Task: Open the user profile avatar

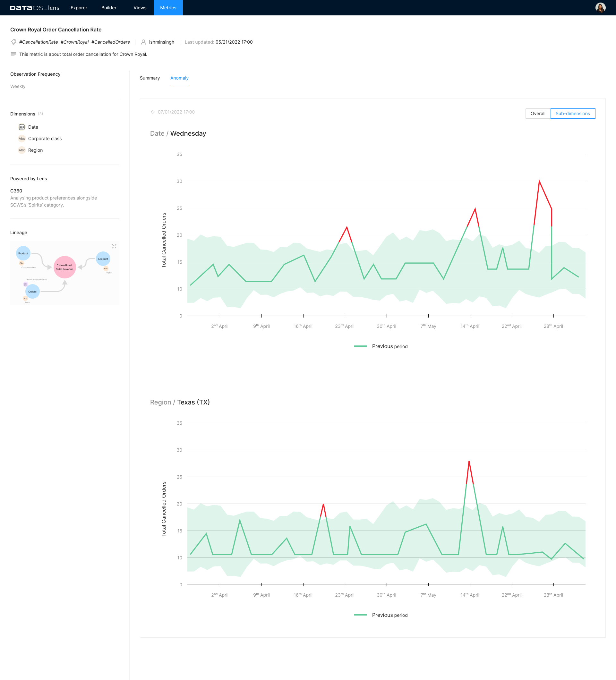Action: (x=600, y=8)
